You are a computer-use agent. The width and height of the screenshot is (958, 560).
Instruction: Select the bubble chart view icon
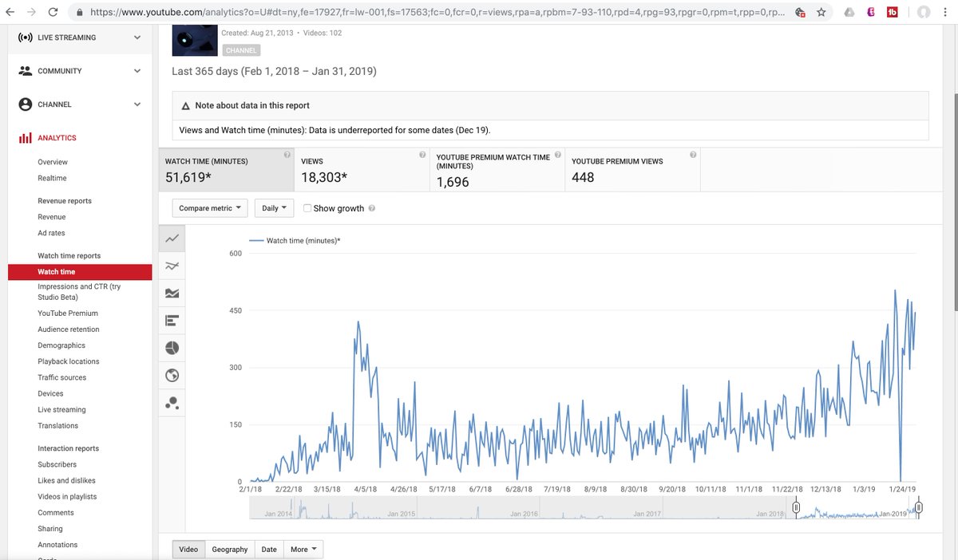(172, 403)
